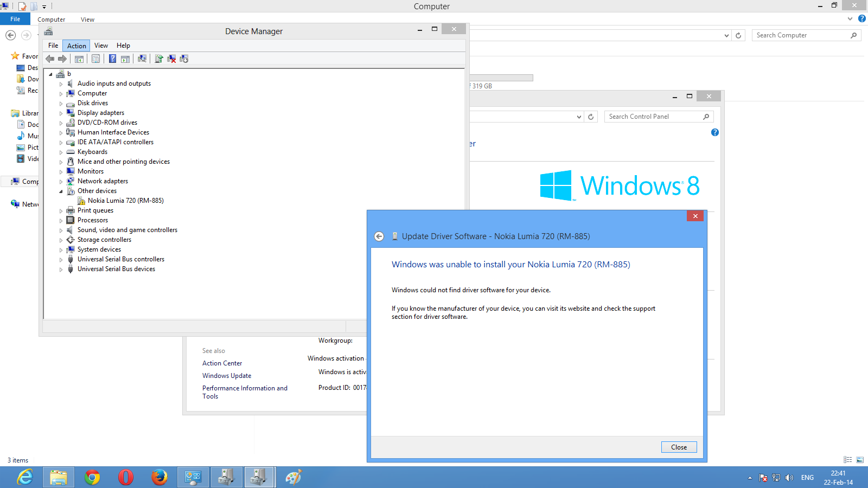The height and width of the screenshot is (488, 868).
Task: Expand the Disk drives category
Action: pyautogui.click(x=61, y=104)
